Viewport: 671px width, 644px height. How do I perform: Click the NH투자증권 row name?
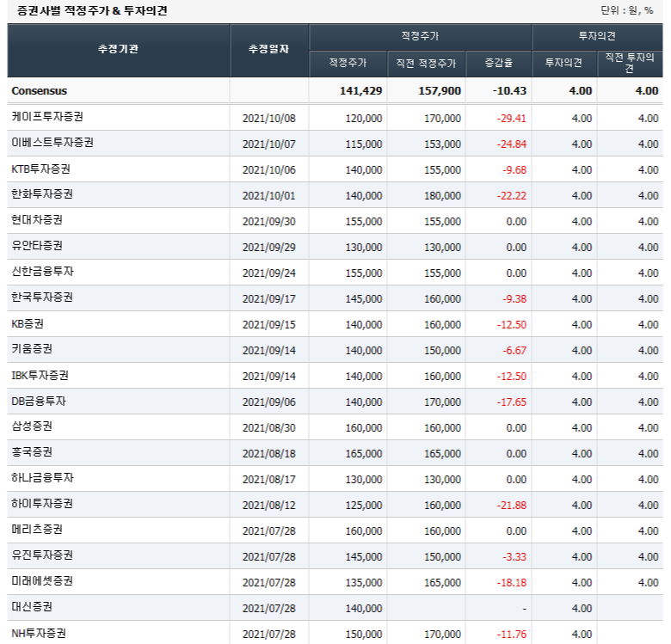(39, 634)
